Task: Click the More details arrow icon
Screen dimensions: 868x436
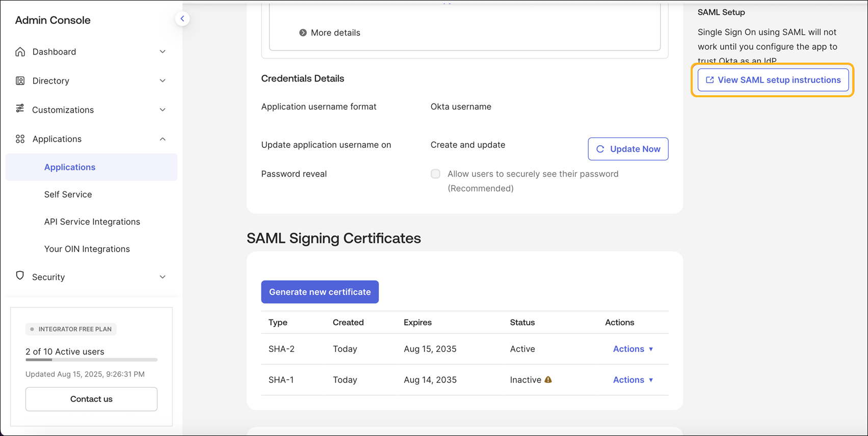Action: [303, 33]
